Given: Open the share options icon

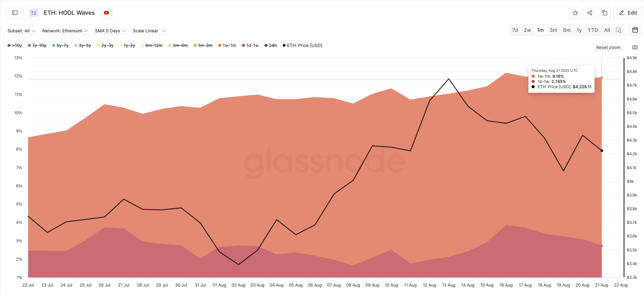Looking at the screenshot, I should (590, 13).
